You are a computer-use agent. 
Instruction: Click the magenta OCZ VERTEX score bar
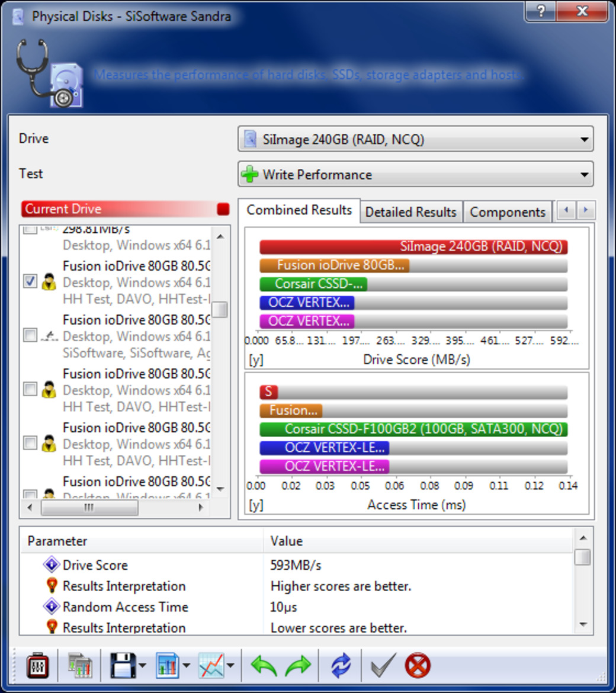click(307, 321)
